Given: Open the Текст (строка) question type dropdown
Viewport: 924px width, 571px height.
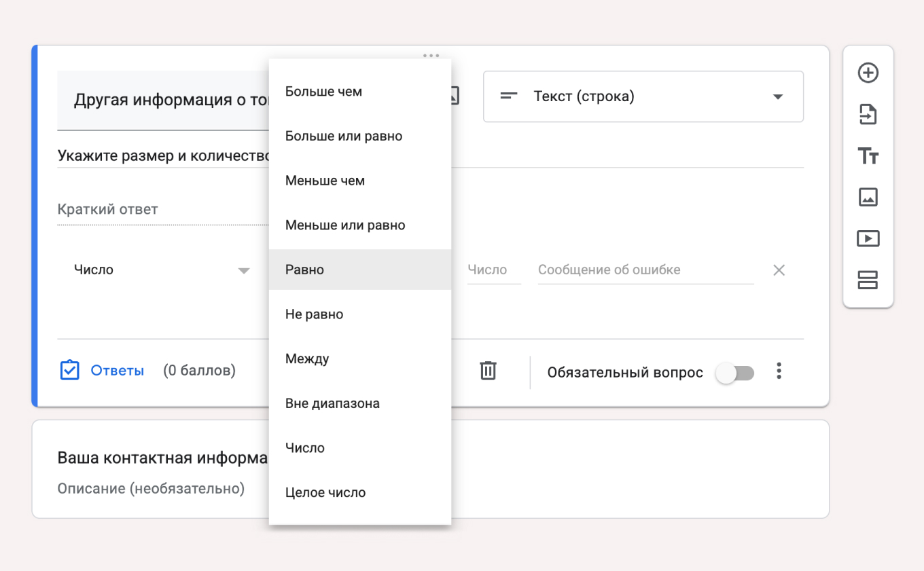Looking at the screenshot, I should click(643, 96).
